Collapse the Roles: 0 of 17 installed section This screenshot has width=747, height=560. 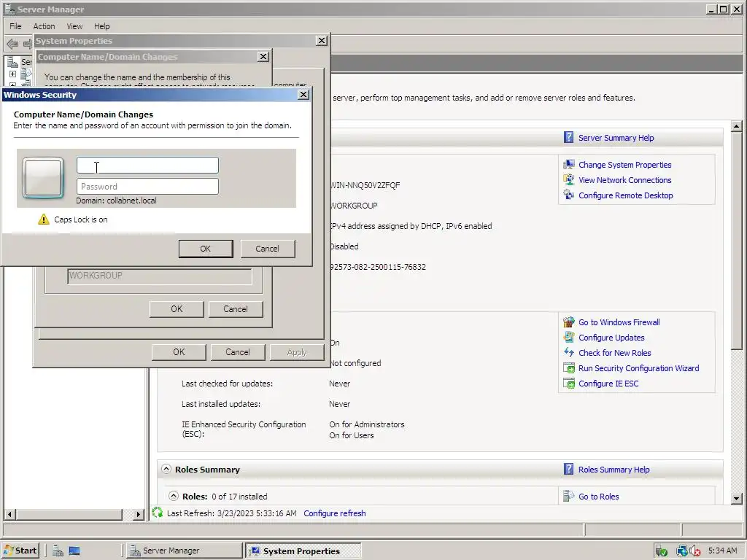pyautogui.click(x=174, y=496)
